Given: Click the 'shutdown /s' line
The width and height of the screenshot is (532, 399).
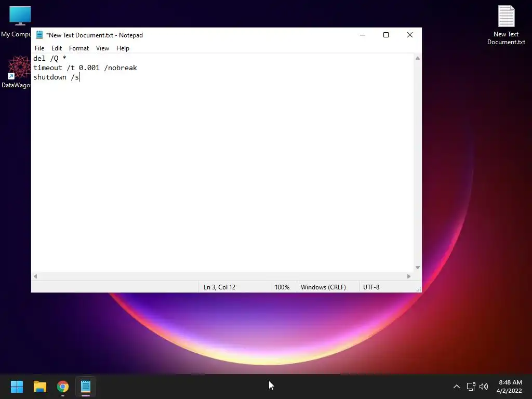Looking at the screenshot, I should pos(56,77).
